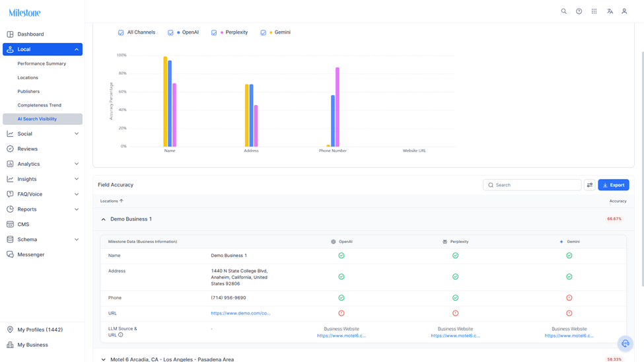
Task: Click the pink Perplexity Phone Number bar
Action: [338, 107]
